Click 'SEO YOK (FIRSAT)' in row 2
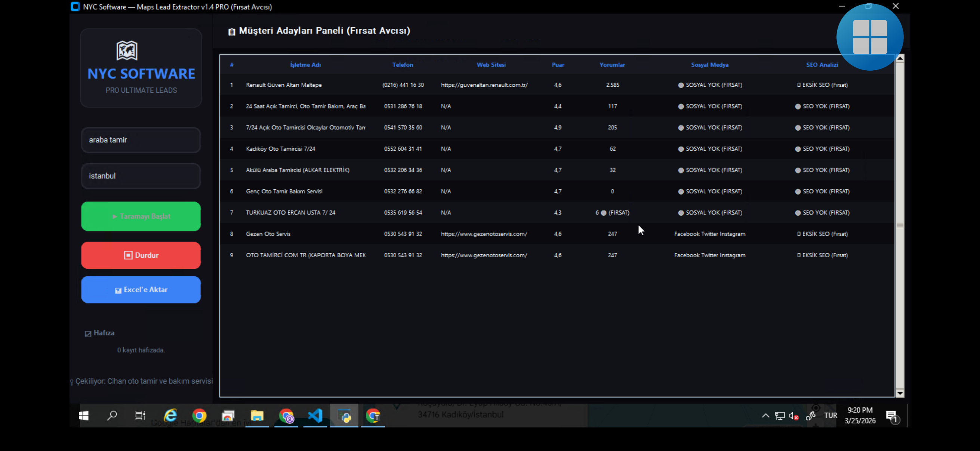The height and width of the screenshot is (451, 980). [x=822, y=106]
